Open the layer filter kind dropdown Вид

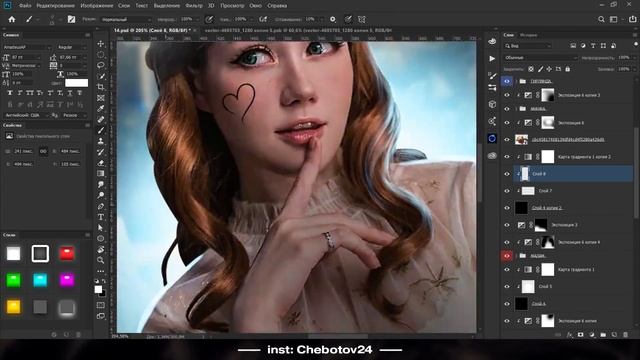528,46
